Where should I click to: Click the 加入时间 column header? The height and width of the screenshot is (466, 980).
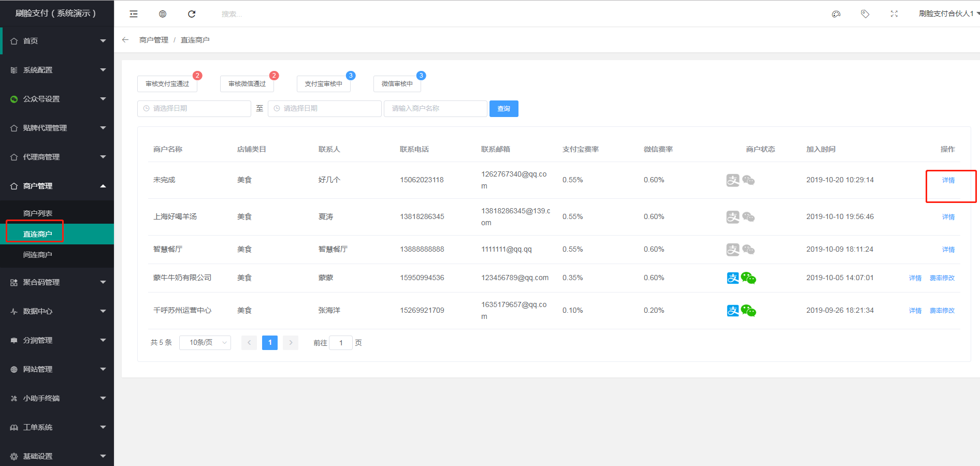[821, 149]
